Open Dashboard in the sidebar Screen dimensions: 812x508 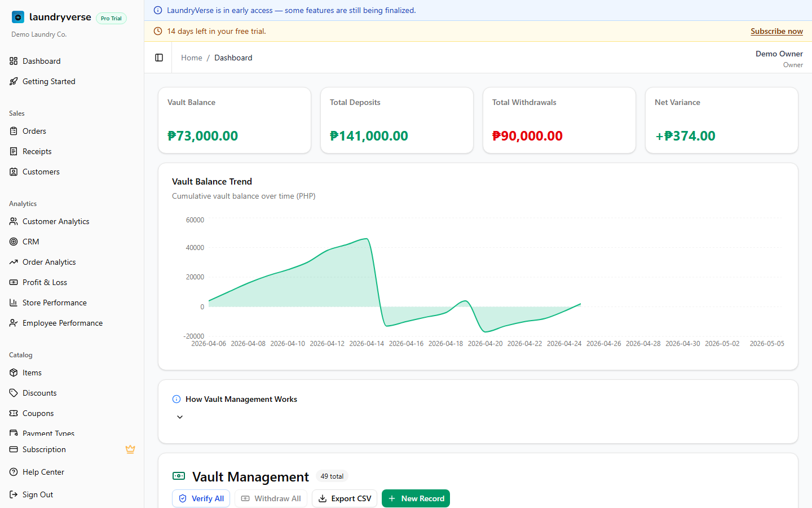[72, 61]
